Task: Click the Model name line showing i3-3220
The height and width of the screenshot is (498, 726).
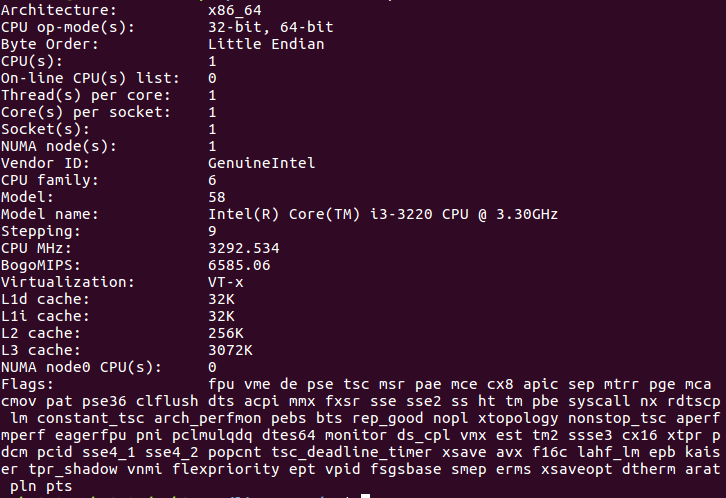Action: click(x=279, y=214)
